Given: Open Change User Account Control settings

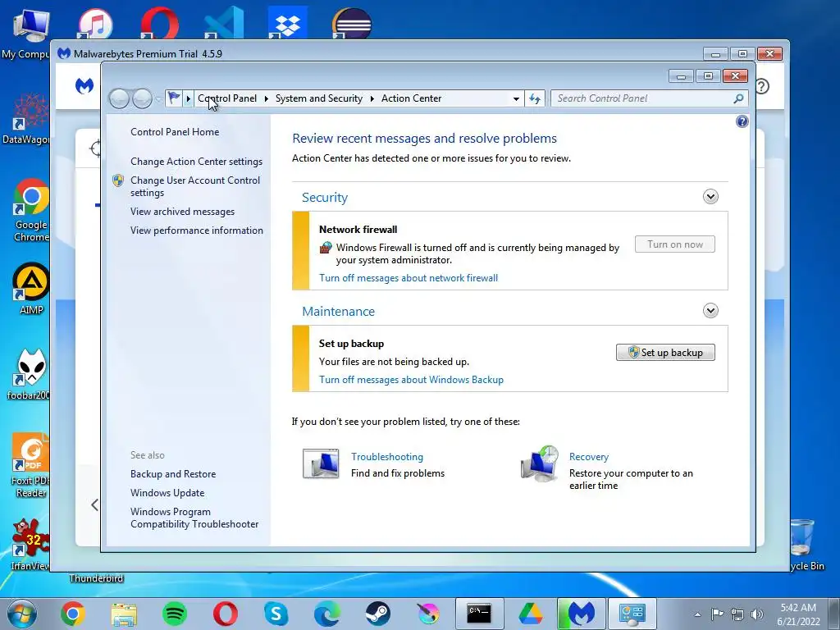Looking at the screenshot, I should click(195, 186).
